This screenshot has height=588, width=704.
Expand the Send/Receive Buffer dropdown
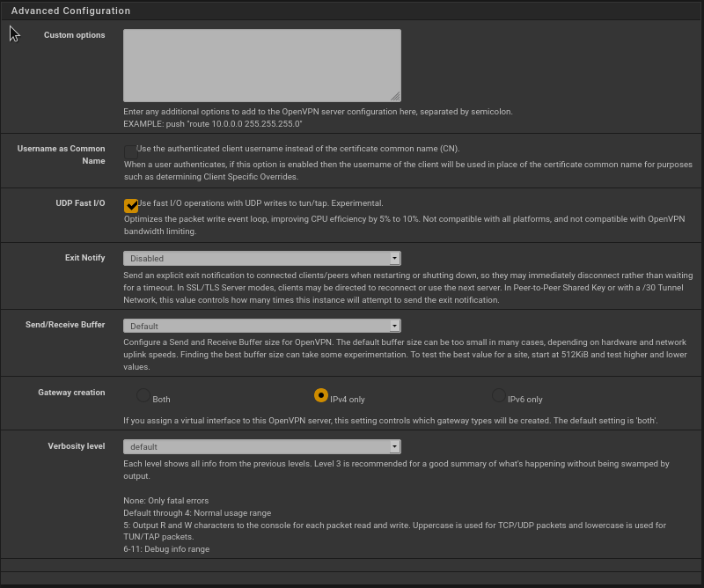261,326
